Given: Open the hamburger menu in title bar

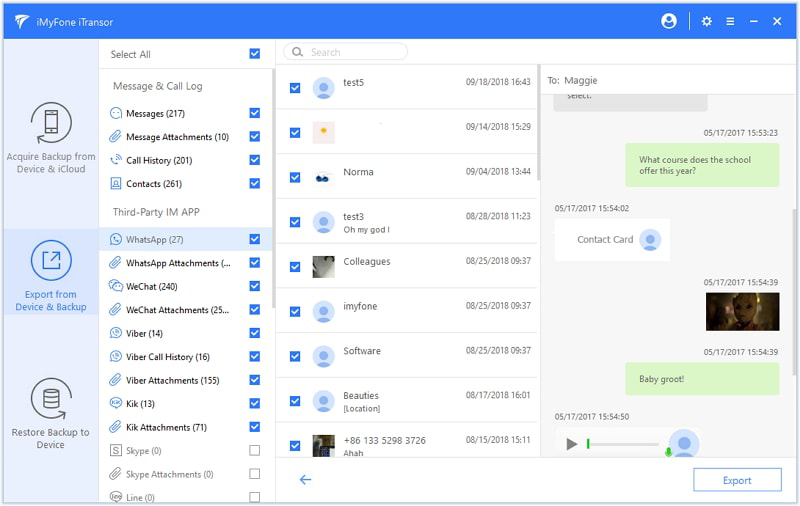Looking at the screenshot, I should tap(731, 21).
